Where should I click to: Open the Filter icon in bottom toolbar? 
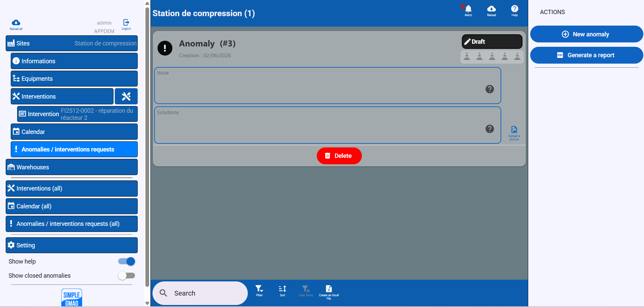(x=259, y=291)
